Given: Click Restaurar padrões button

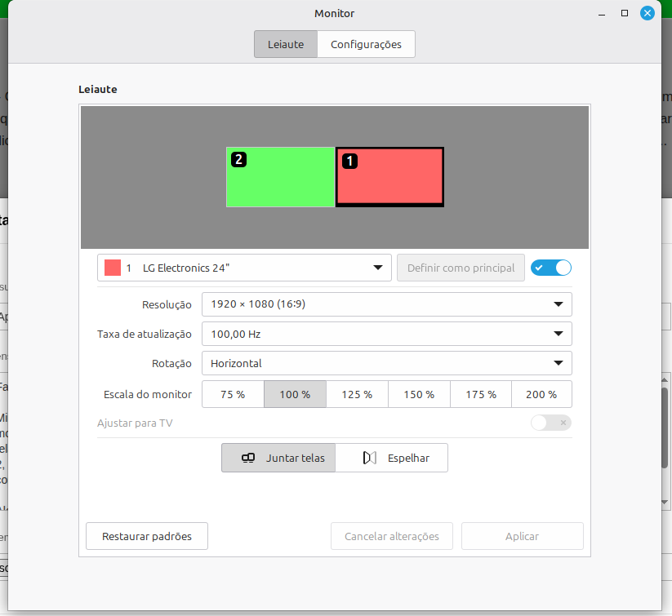Looking at the screenshot, I should (147, 536).
